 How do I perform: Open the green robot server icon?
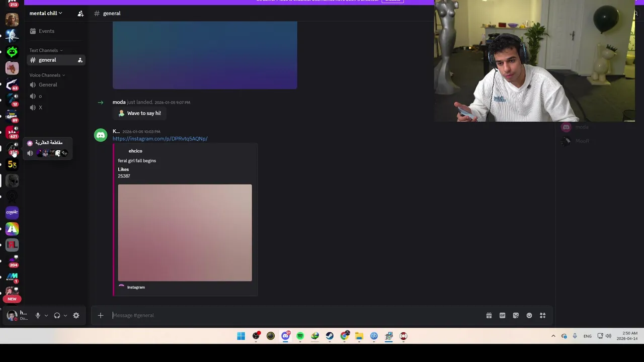tap(12, 52)
